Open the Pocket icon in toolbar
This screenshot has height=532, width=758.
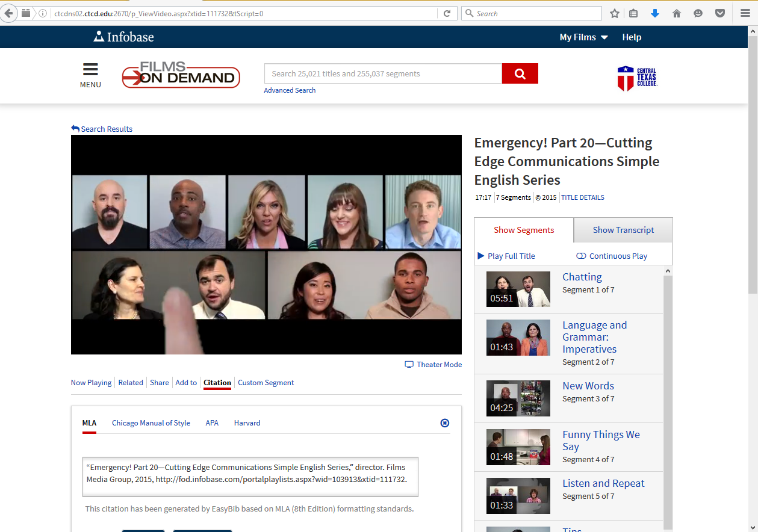pyautogui.click(x=720, y=13)
